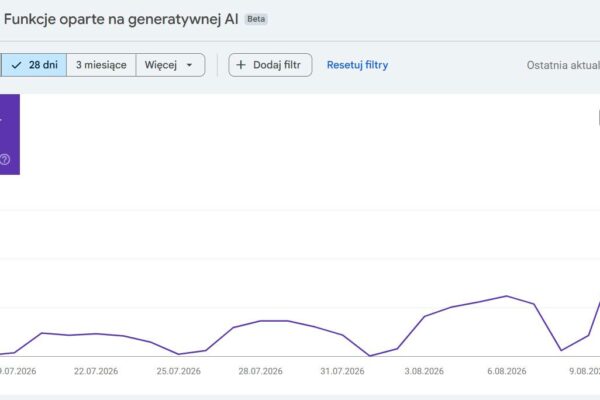This screenshot has height=400, width=600.
Task: Select the 28 dni date range
Action: [34, 65]
